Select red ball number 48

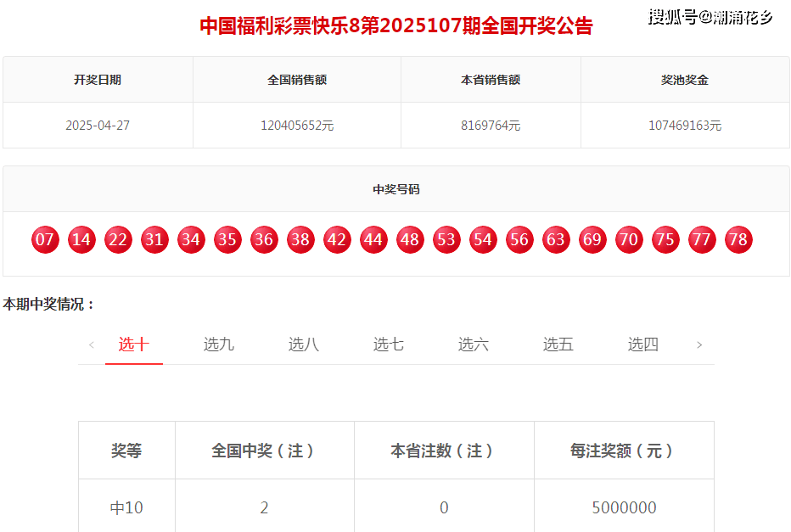coord(410,239)
